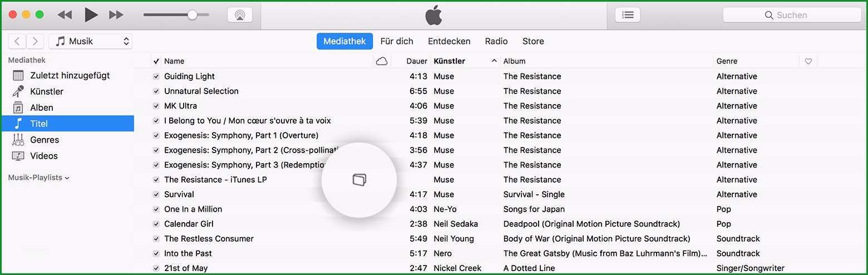Screen dimensions: 868x275
Task: Go back with the left arrow
Action: [17, 41]
